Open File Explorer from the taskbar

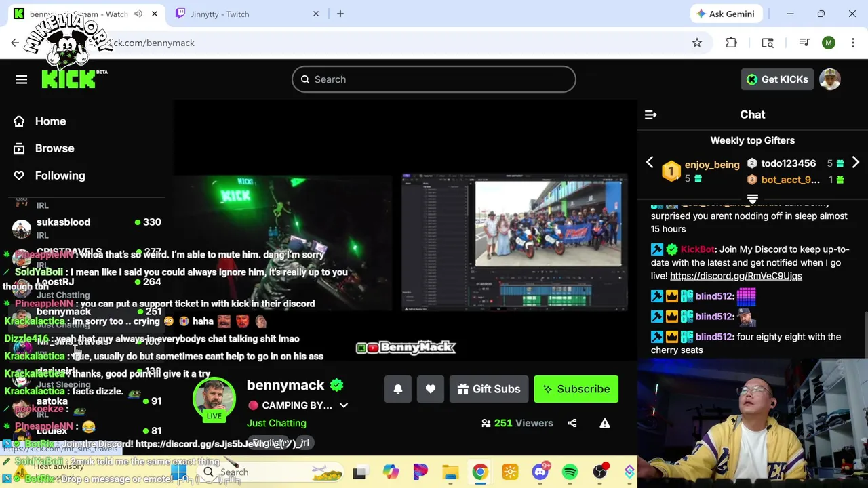450,472
